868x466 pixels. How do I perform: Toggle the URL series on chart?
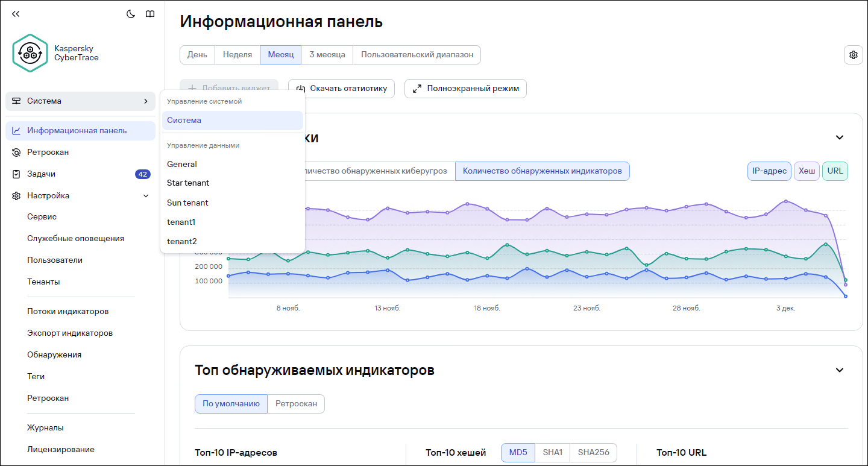[x=835, y=171]
